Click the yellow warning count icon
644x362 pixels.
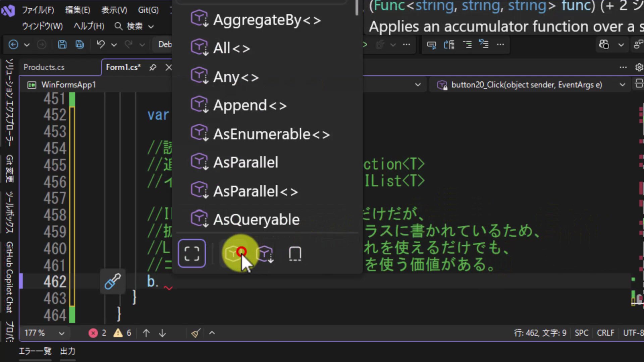point(118,333)
